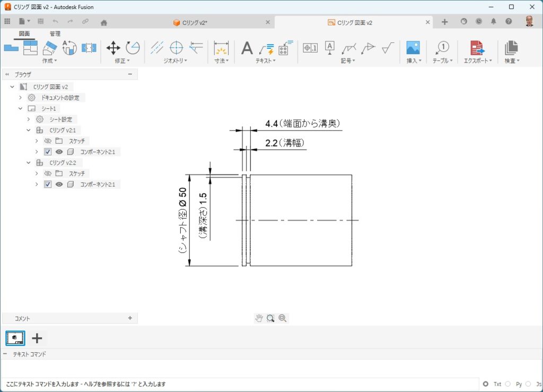The height and width of the screenshot is (392, 543).
Task: Switch to the 管理 ribbon tab
Action: pyautogui.click(x=55, y=33)
